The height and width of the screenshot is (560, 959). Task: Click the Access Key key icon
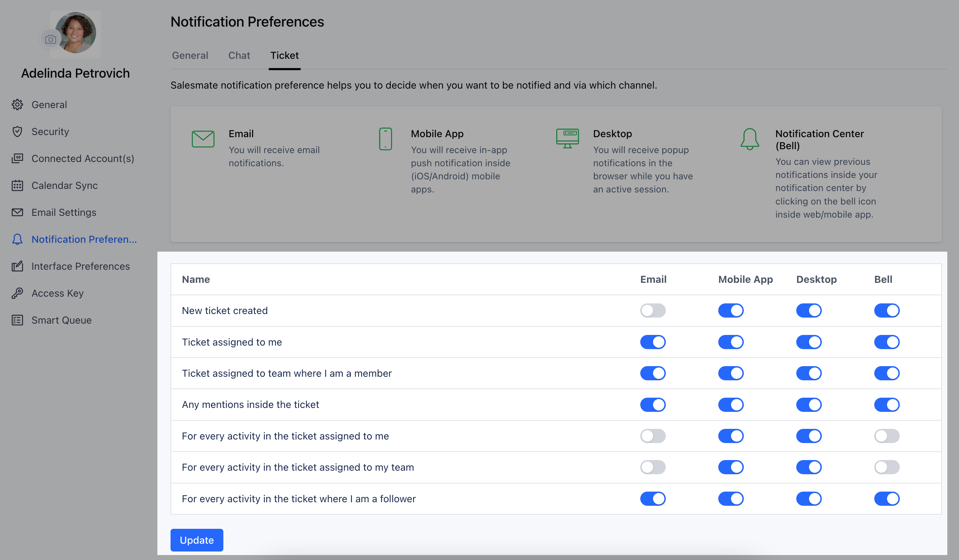(x=17, y=293)
